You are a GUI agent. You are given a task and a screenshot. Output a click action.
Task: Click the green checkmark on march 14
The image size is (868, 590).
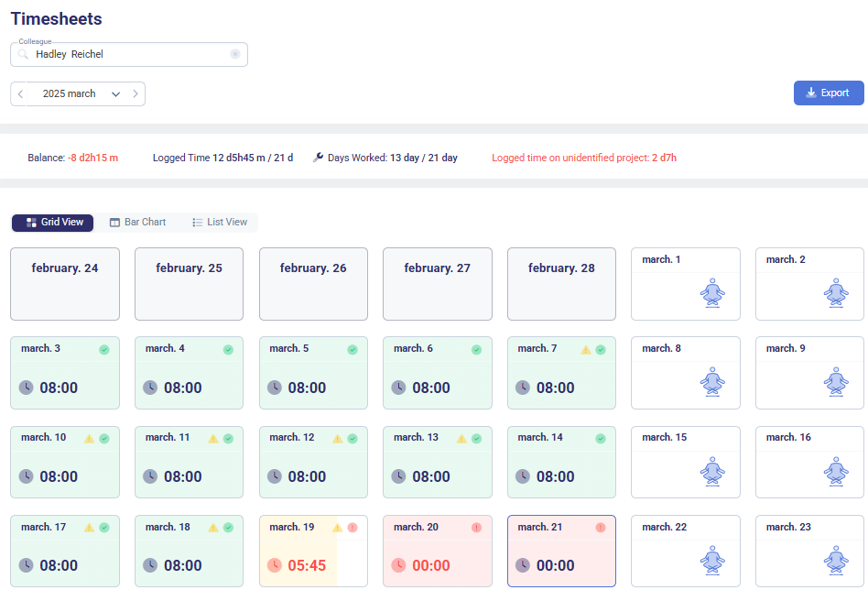601,439
